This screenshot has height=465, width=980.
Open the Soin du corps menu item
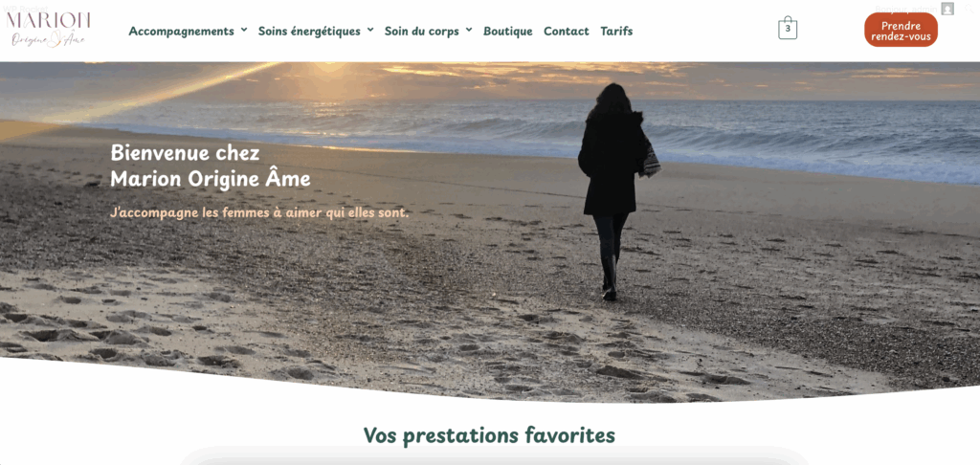[x=422, y=31]
